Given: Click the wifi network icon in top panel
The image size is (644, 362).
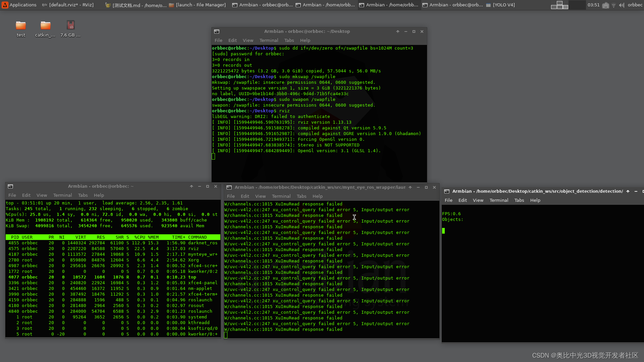Looking at the screenshot, I should coord(613,5).
